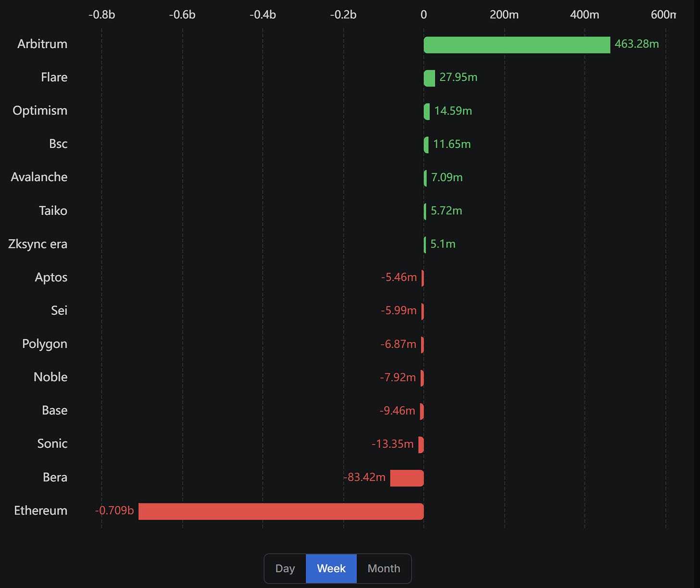Select the Day timeframe tab
The width and height of the screenshot is (700, 588).
point(285,568)
